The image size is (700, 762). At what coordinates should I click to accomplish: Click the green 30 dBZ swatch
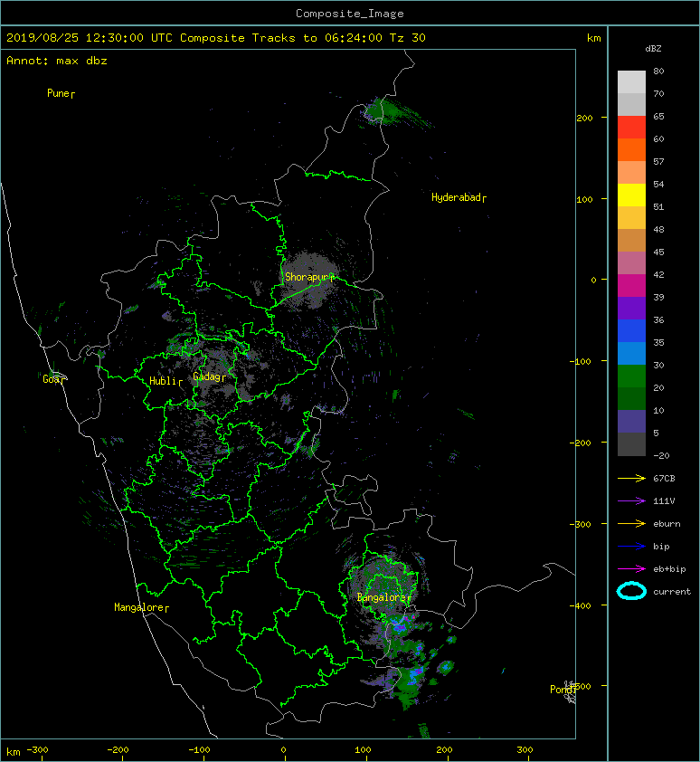631,376
